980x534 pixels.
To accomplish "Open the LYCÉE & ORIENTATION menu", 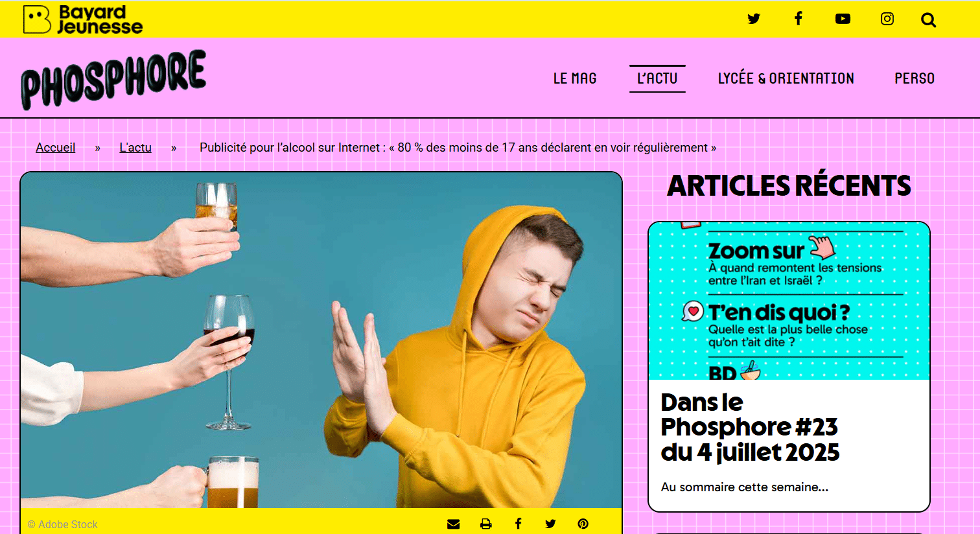I will tap(786, 78).
